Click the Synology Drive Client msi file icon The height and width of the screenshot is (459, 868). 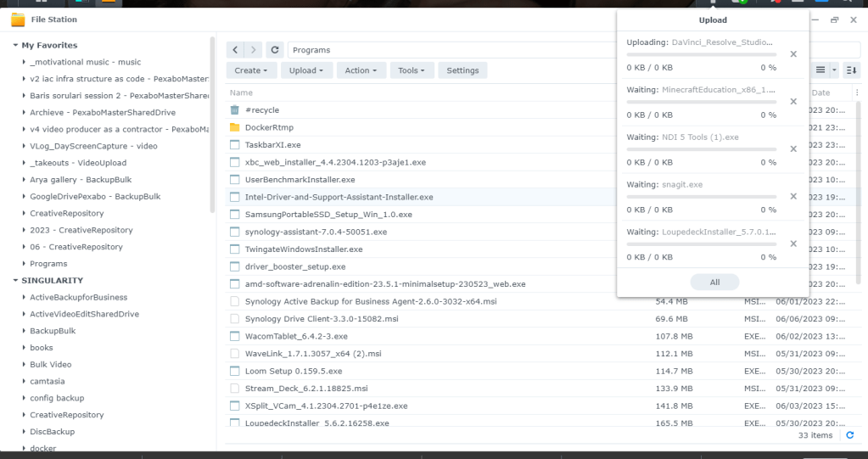[235, 319]
